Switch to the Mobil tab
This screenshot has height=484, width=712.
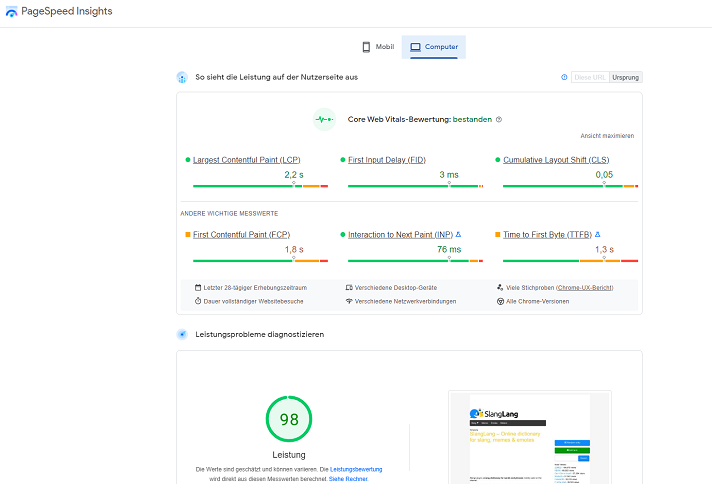(378, 47)
